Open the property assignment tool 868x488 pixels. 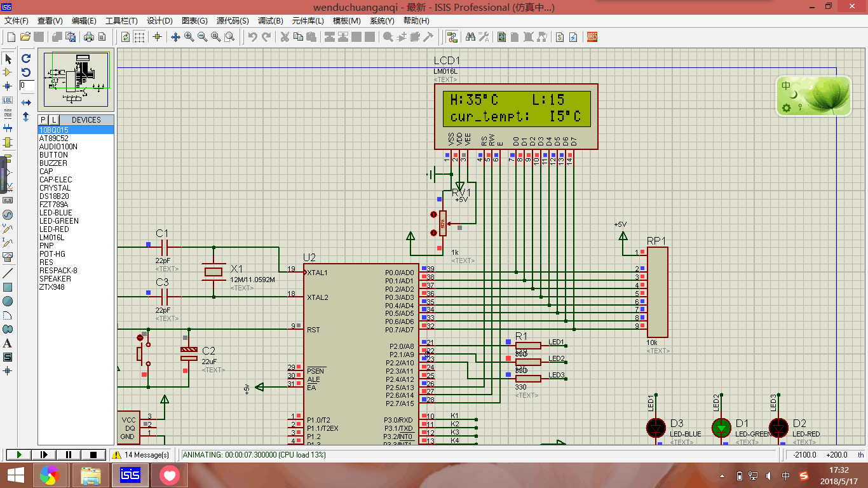pyautogui.click(x=484, y=37)
